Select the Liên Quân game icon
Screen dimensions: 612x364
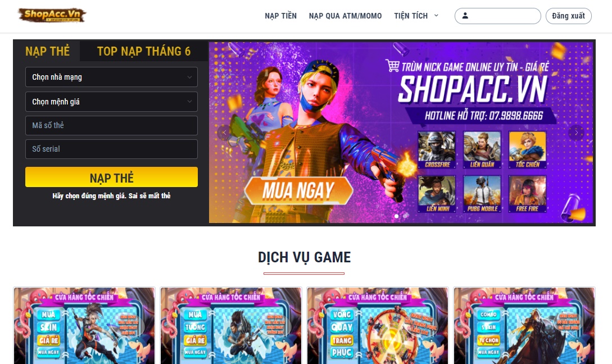coord(482,150)
